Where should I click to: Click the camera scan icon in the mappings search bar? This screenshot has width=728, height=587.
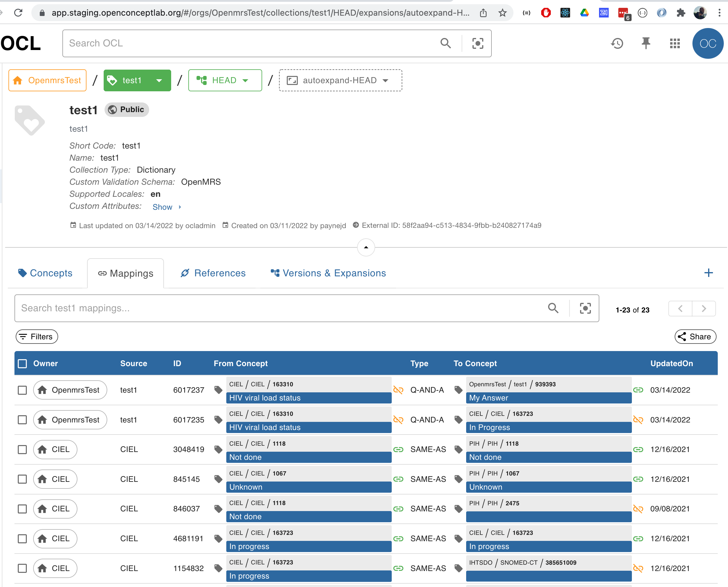pyautogui.click(x=585, y=308)
